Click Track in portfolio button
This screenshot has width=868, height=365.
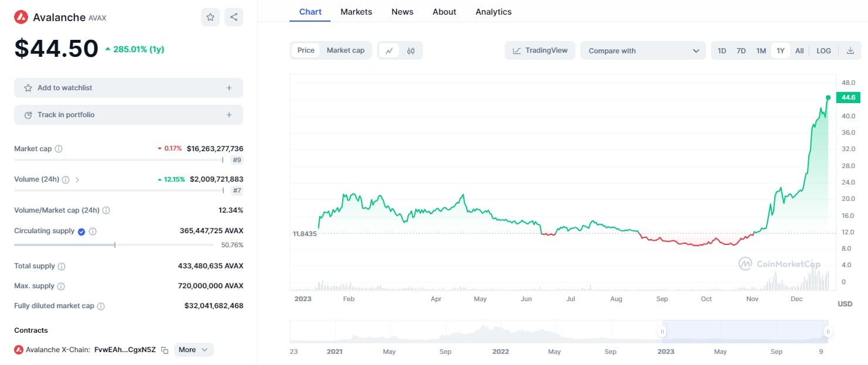click(128, 115)
